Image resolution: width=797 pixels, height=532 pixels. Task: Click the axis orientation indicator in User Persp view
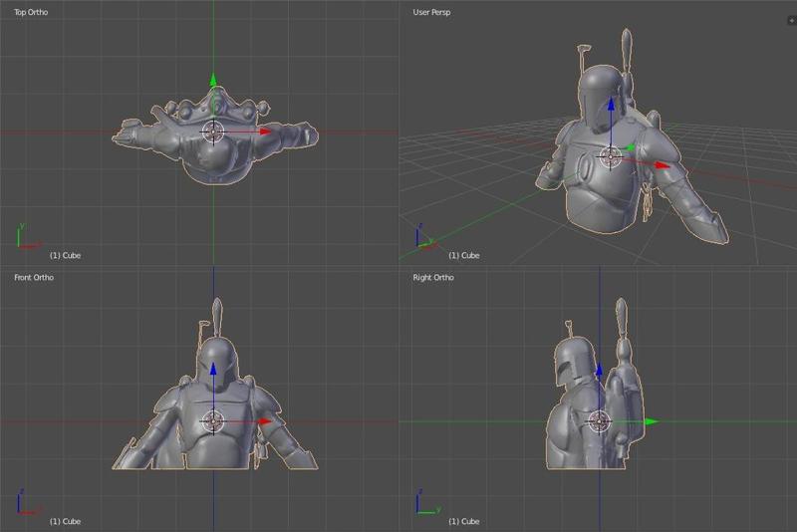click(425, 237)
